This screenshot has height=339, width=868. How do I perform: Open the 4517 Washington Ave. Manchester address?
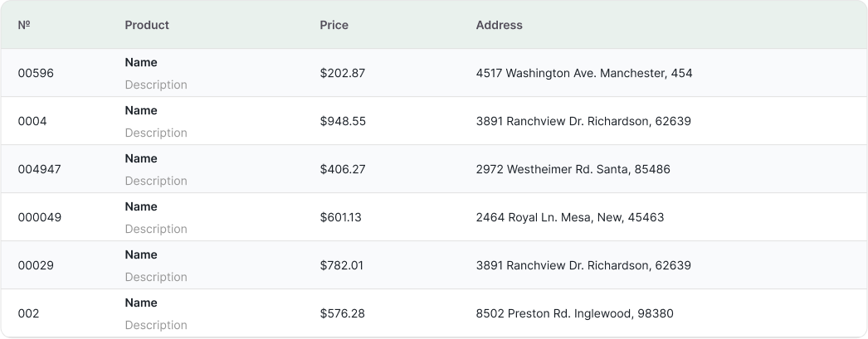point(584,73)
